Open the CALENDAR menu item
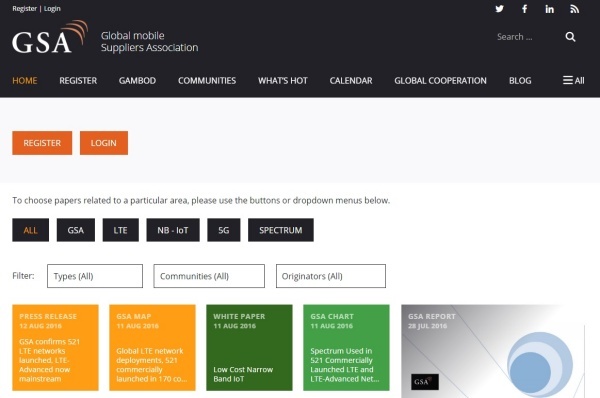 click(x=351, y=81)
